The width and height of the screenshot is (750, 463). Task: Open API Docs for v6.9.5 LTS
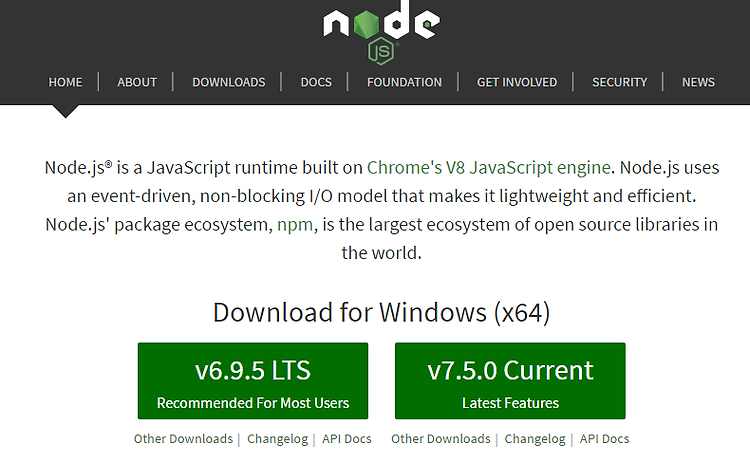coord(347,439)
